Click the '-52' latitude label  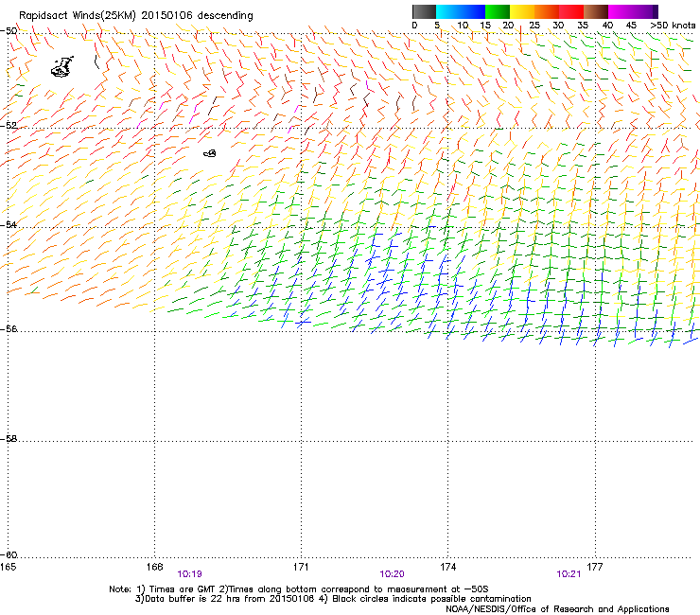pyautogui.click(x=9, y=126)
